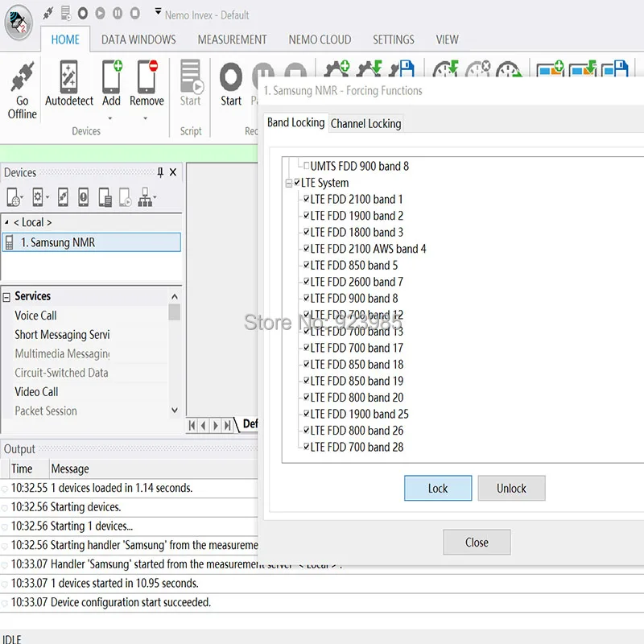
Task: Click the device notification icon in Devices toolbar
Action: click(84, 197)
